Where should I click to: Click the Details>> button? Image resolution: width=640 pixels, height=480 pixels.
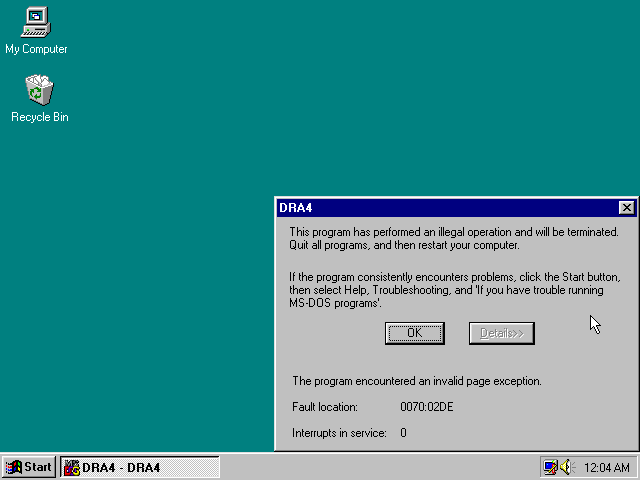coord(502,333)
